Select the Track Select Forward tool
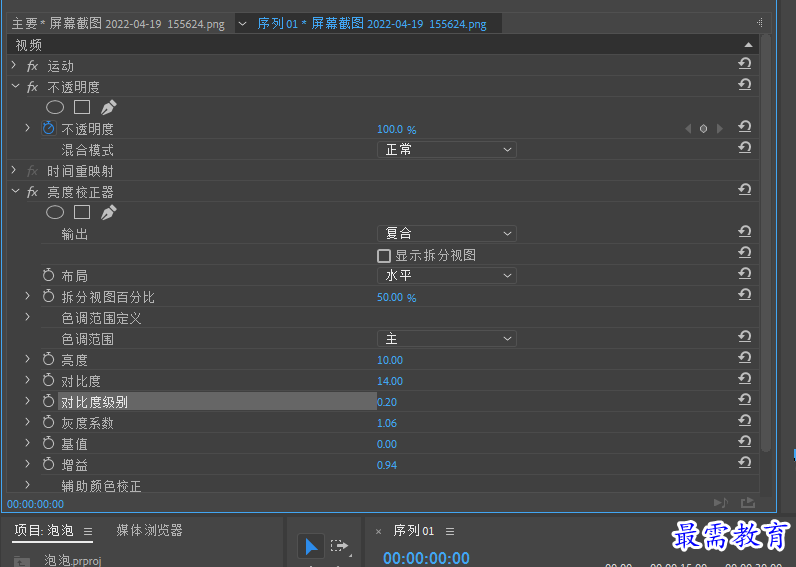 340,546
